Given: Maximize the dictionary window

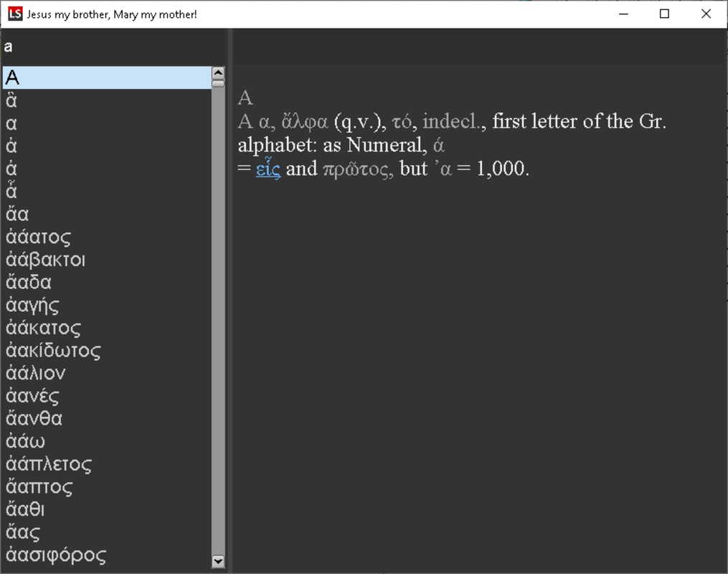Looking at the screenshot, I should click(664, 14).
